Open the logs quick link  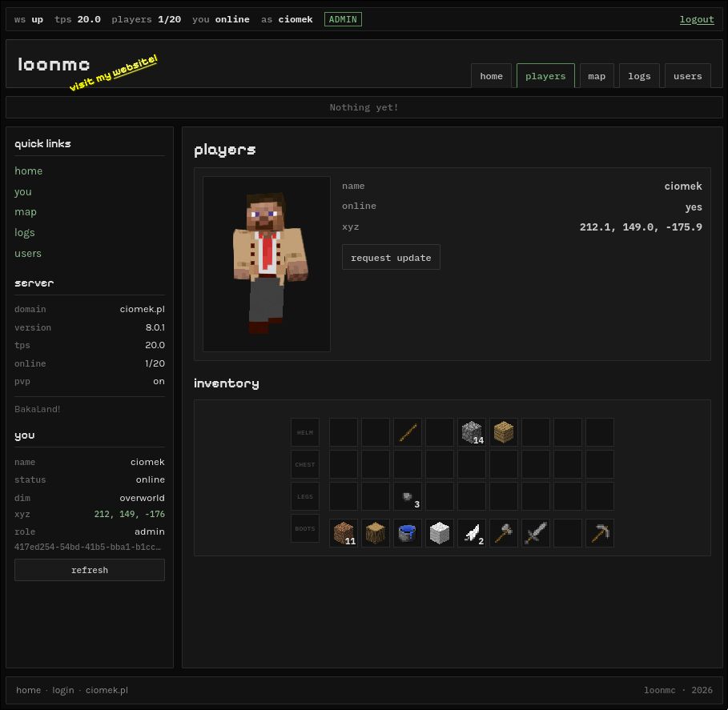pos(25,232)
